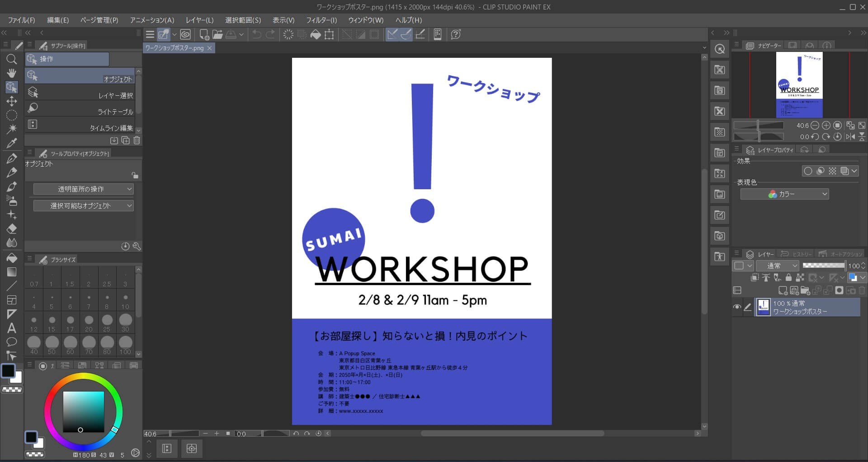Image resolution: width=868 pixels, height=462 pixels.
Task: Select the オブジェクト sub tool
Action: (x=80, y=75)
